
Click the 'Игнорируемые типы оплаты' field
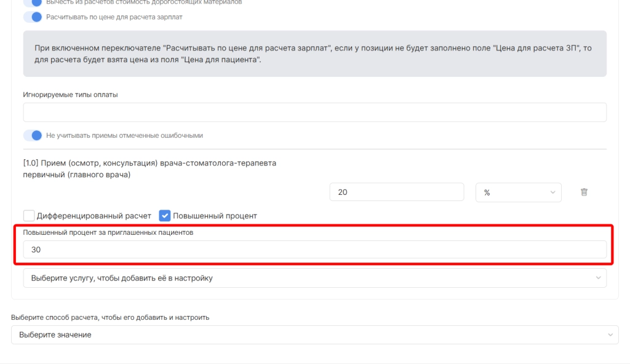314,113
